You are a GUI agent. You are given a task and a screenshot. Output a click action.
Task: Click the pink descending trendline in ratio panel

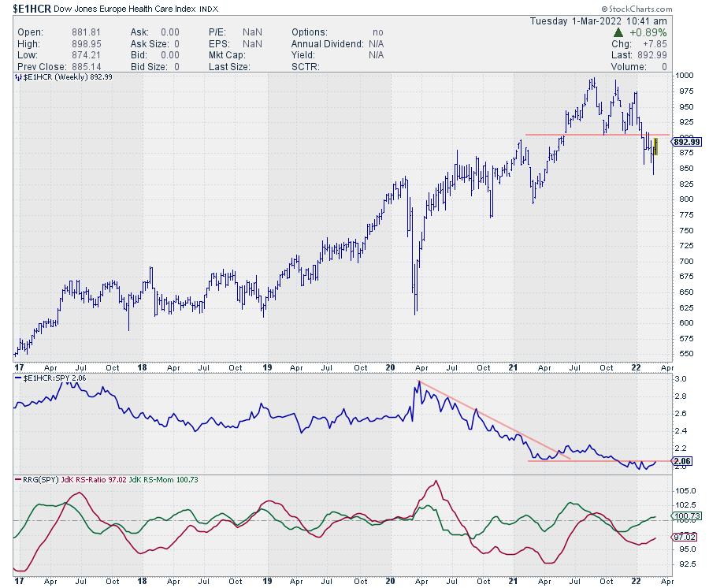coord(488,418)
